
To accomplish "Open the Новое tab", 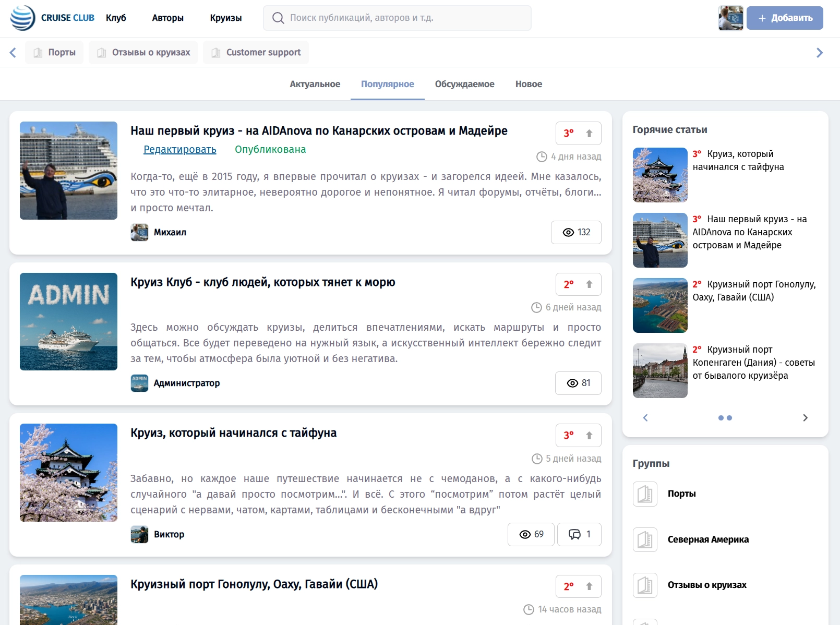I will tap(528, 84).
